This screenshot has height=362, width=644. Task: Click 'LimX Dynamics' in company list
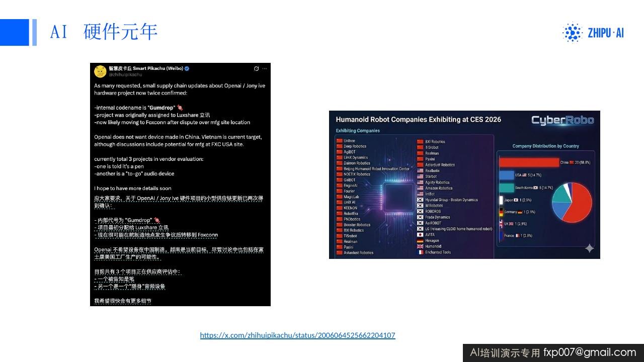356,157
